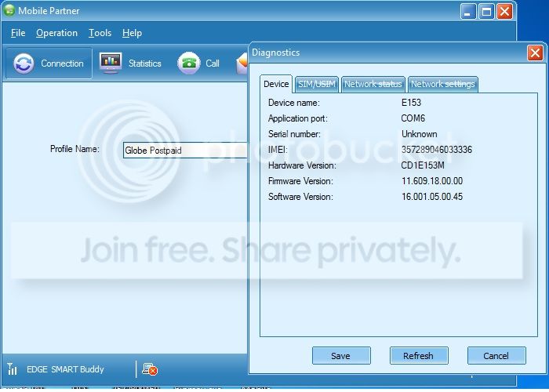Screen dimensions: 549x392
Task: Click the envelope message icon in toolbar
Action: point(242,64)
